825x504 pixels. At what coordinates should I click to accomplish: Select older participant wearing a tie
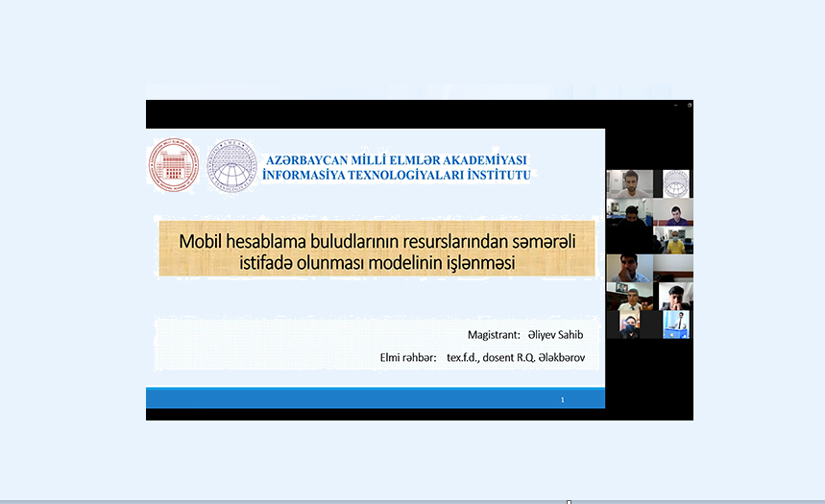click(630, 297)
